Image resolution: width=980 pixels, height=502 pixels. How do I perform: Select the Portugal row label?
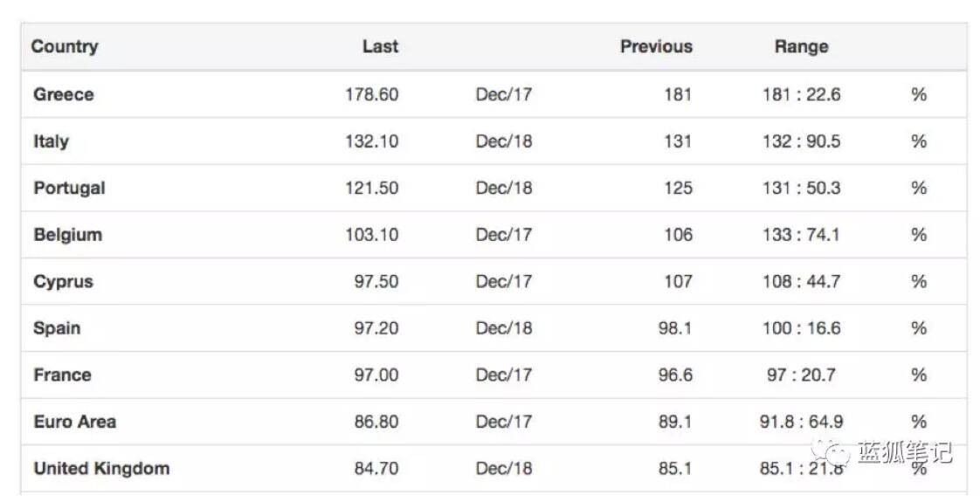coord(69,188)
